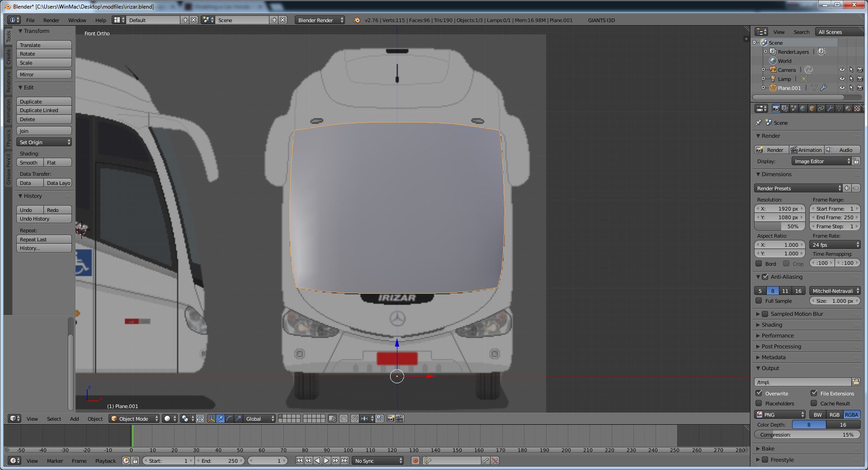Expand the Post Processing panel
This screenshot has width=868, height=470.
pos(758,346)
